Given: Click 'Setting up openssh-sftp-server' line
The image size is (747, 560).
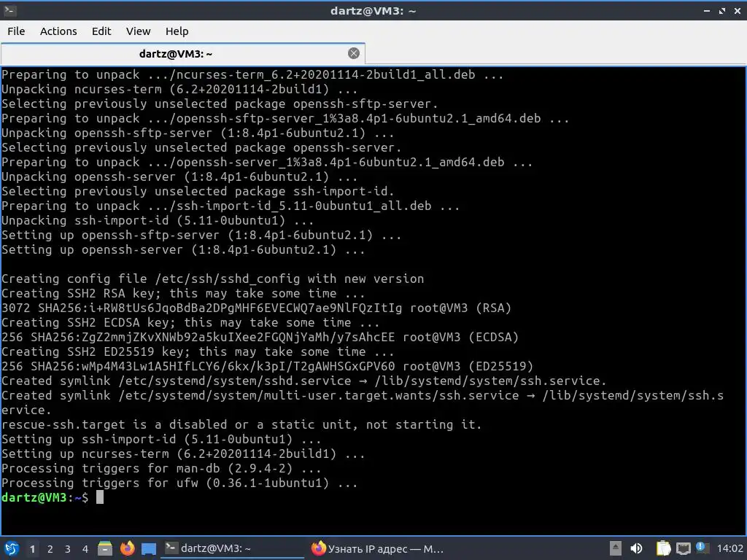Looking at the screenshot, I should (201, 236).
